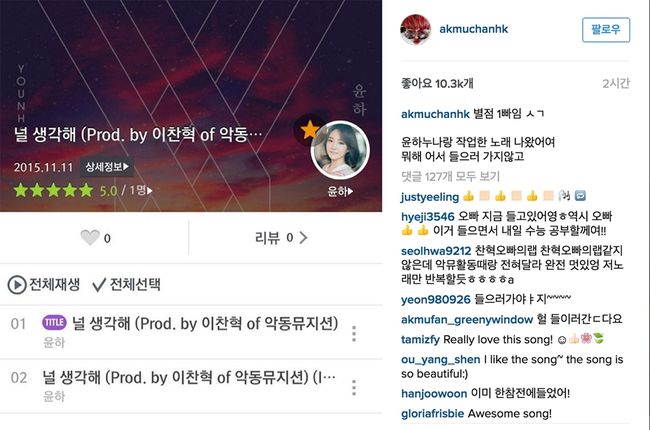Image resolution: width=650 pixels, height=430 pixels.
Task: Click the 팔로우 follow button
Action: pos(606,29)
